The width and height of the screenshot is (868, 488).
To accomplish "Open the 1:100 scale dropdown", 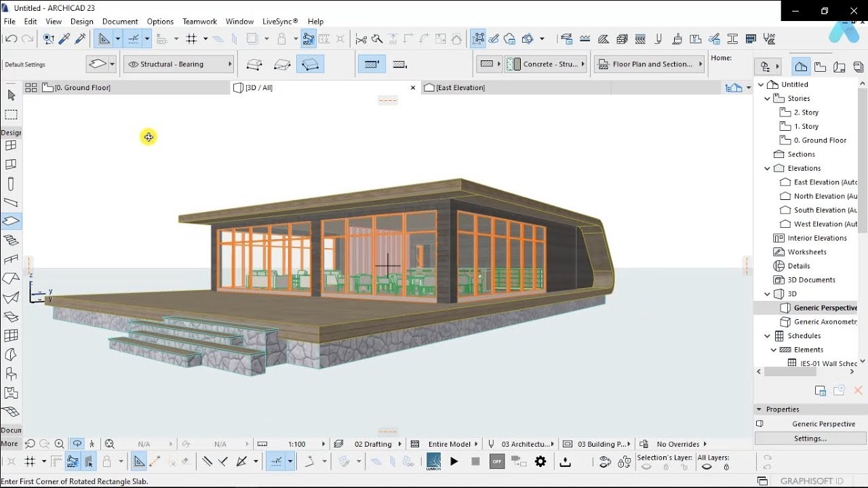I will [x=297, y=444].
